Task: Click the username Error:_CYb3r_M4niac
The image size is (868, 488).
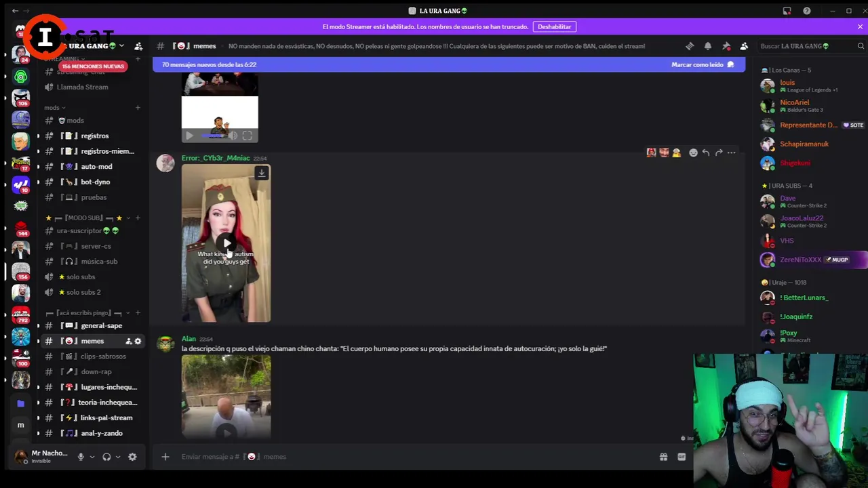Action: [x=216, y=158]
